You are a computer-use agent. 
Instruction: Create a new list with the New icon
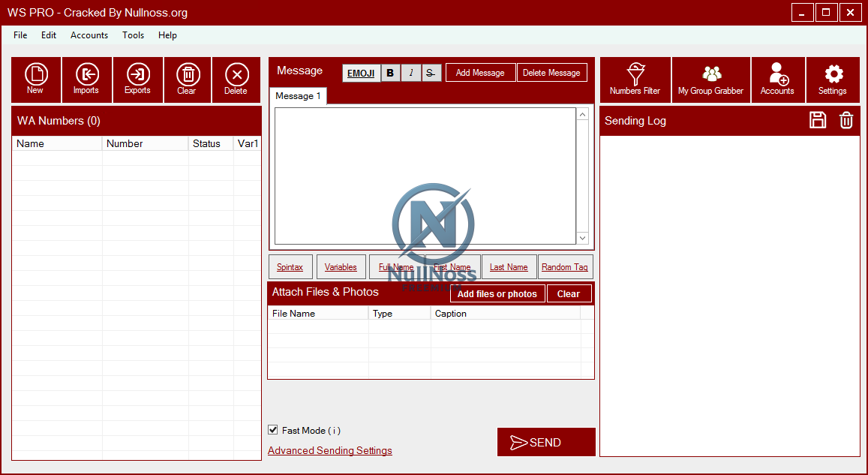tap(36, 79)
